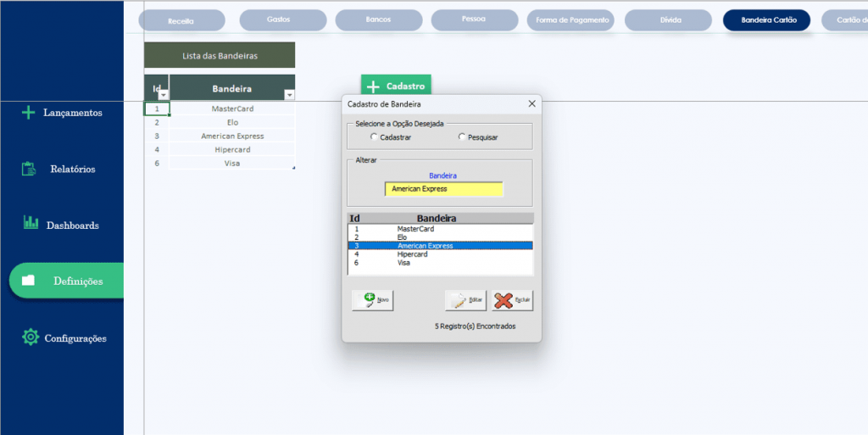Click the Excluir red X icon
Screen dimensions: 868x435
point(504,300)
